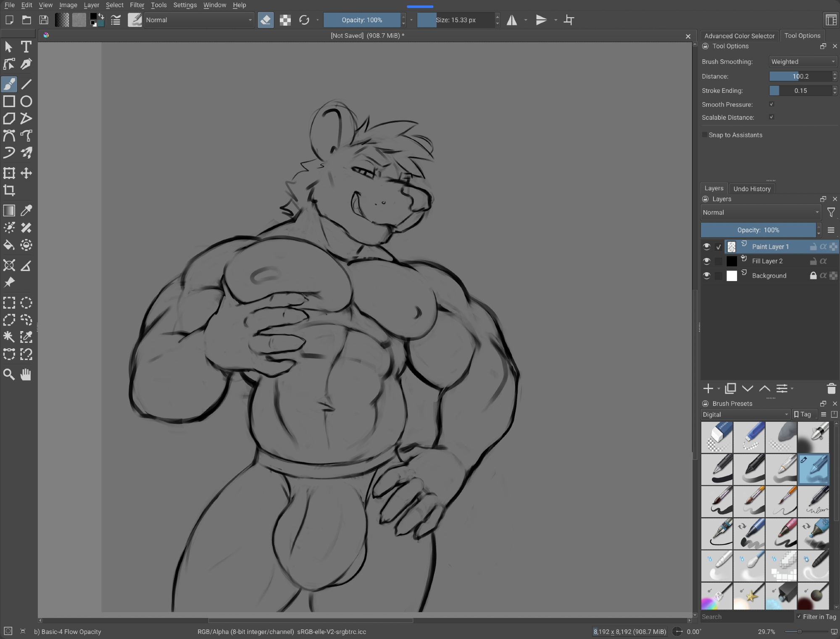Click the layer Opacity slider
This screenshot has height=639, width=840.
[x=758, y=230]
